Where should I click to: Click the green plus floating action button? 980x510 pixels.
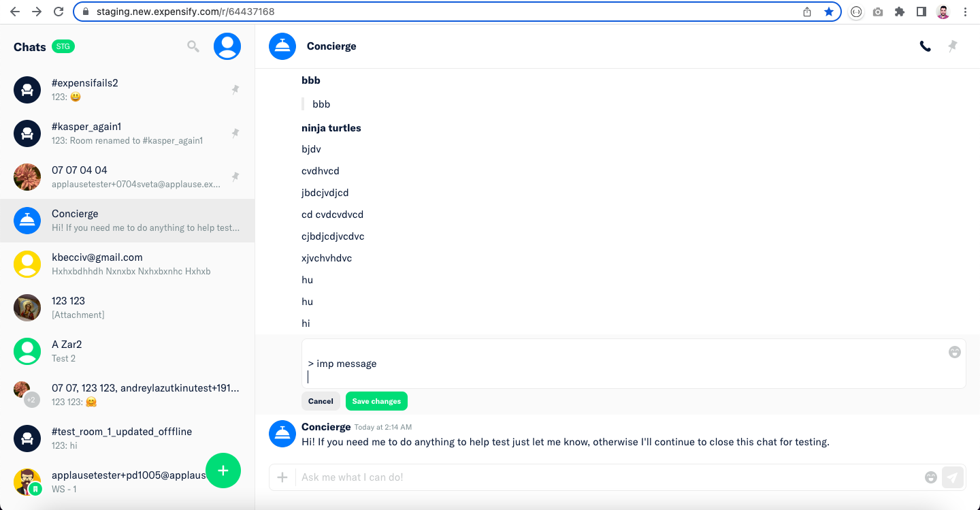point(223,471)
